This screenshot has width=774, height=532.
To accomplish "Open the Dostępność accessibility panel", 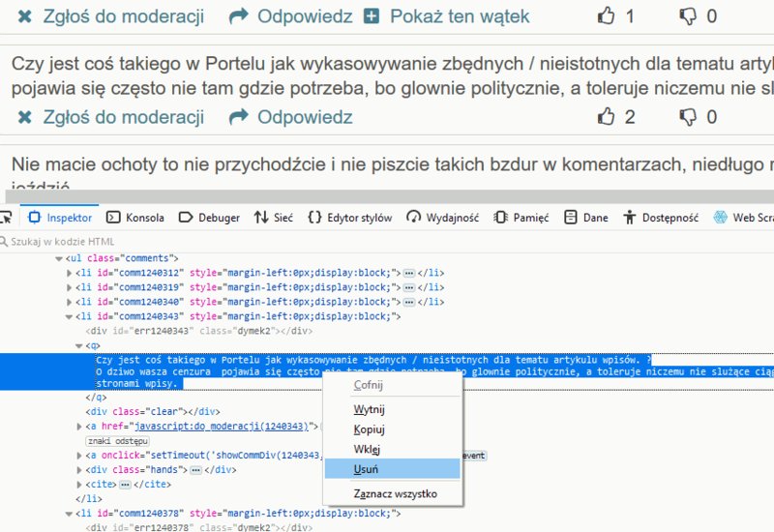I will pos(662,218).
